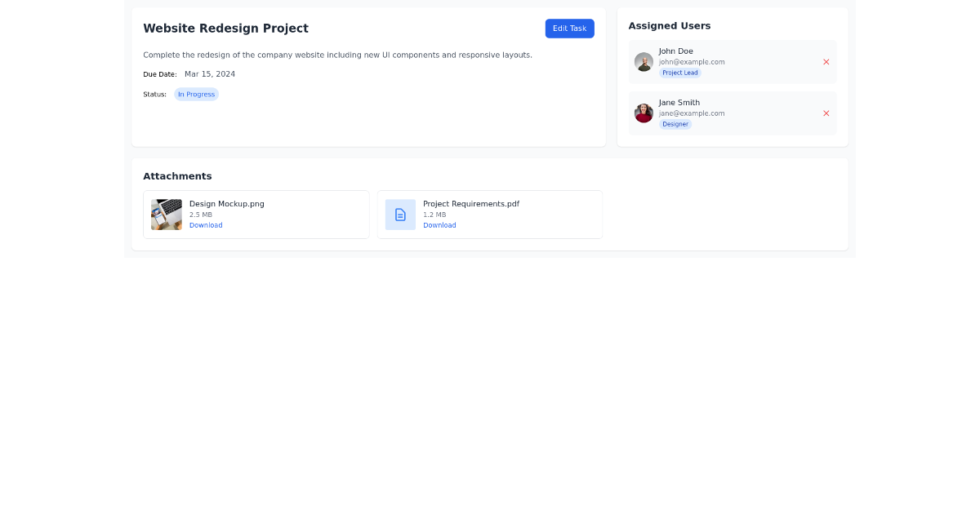Screen dimensions: 980x514
Task: Select the Website Redesign Project title
Action: pyautogui.click(x=225, y=28)
